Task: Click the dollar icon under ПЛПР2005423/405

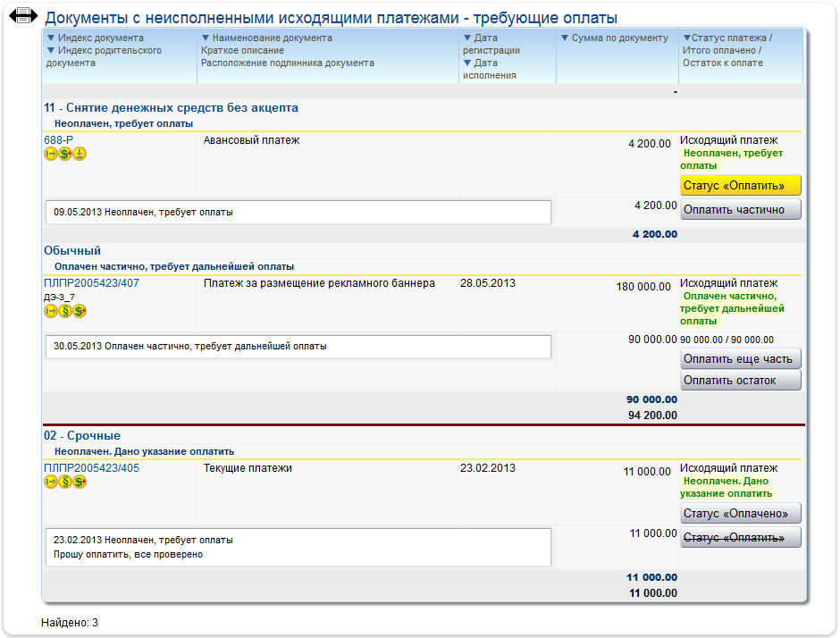Action: 80,483
